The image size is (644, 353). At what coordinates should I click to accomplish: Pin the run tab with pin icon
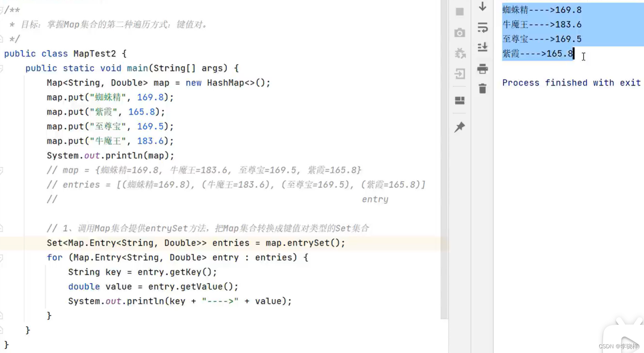[459, 127]
